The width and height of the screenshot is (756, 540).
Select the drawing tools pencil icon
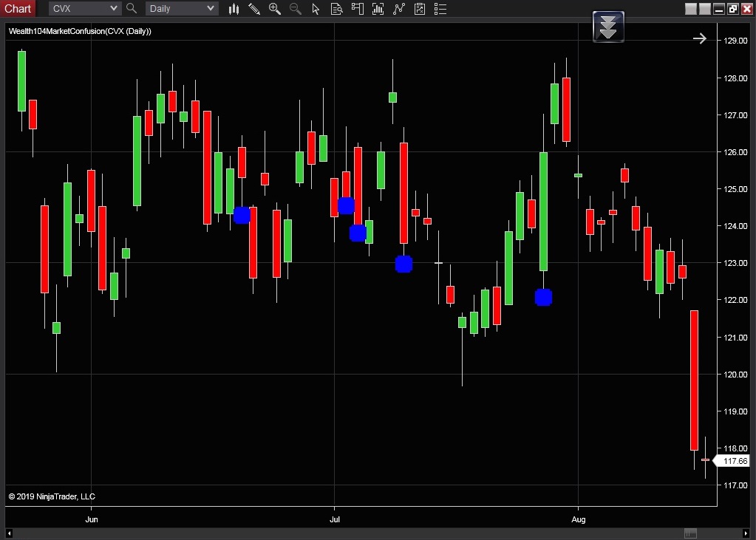point(254,9)
